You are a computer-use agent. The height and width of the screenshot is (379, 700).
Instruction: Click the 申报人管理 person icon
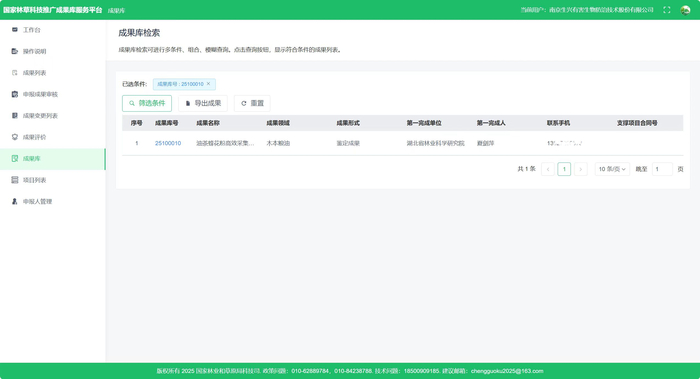pyautogui.click(x=15, y=201)
